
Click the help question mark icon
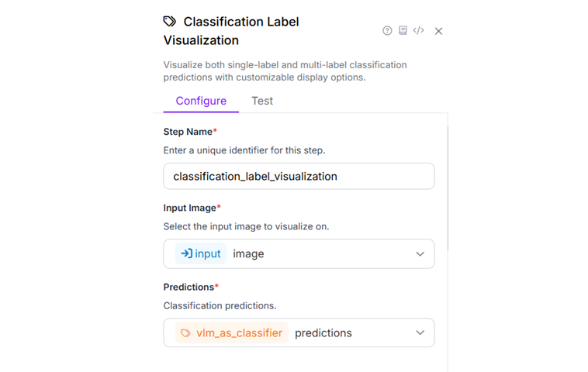click(x=387, y=31)
